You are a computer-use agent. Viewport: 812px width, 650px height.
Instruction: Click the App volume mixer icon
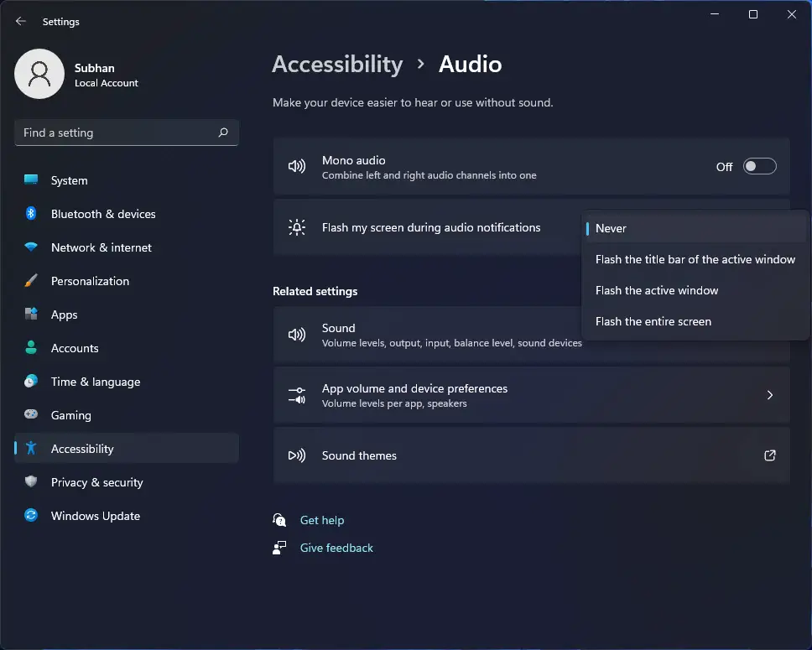coord(297,395)
